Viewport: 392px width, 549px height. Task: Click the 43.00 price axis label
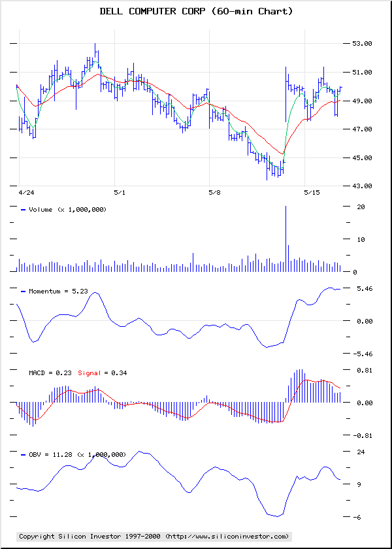click(362, 186)
